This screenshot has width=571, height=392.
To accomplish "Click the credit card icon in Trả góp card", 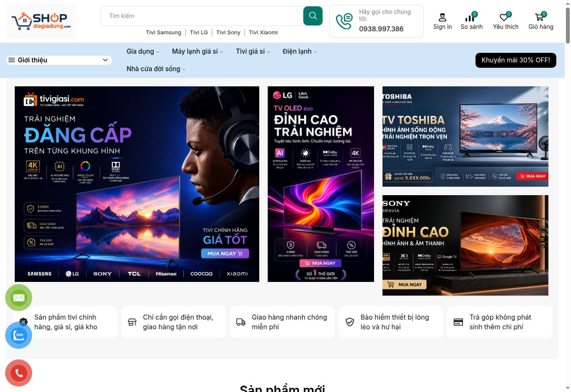I will click(458, 322).
